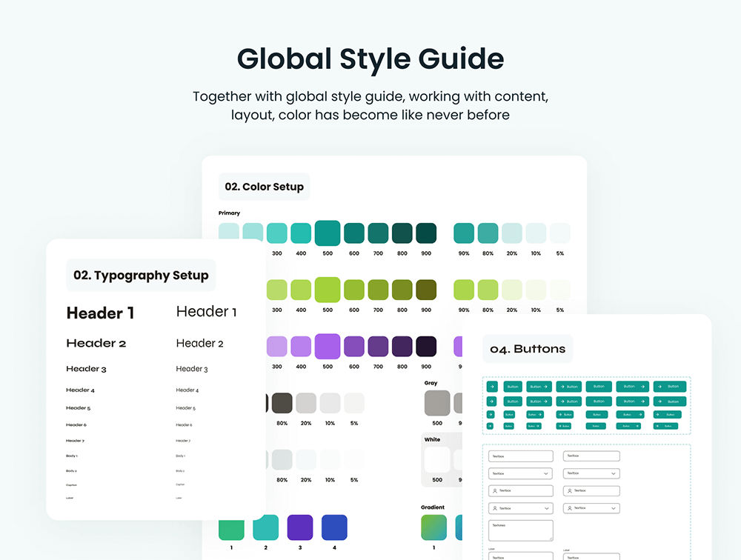Choose the purple 500 color swatch
The image size is (741, 560).
tap(328, 346)
